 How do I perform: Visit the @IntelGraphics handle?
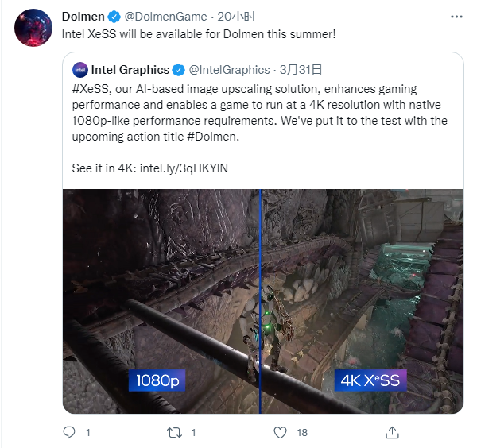[x=228, y=70]
